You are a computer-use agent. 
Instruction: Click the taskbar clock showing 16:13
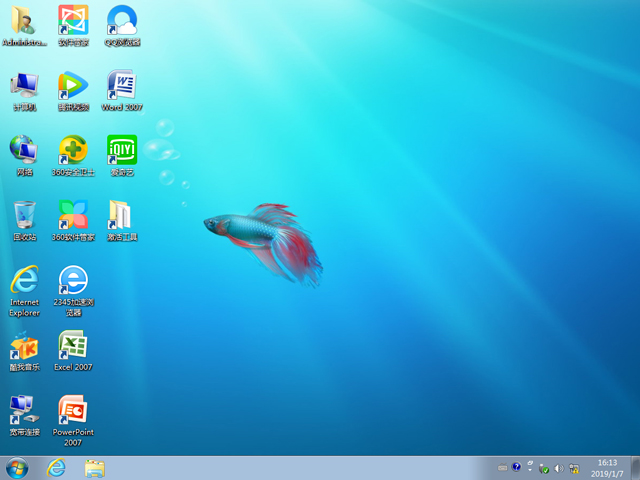coord(607,468)
